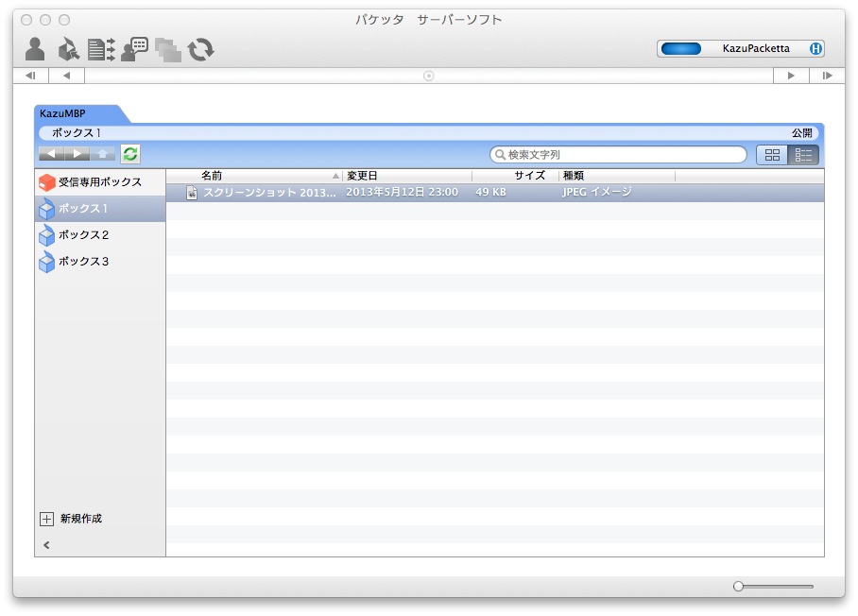Click the 検索文字列 search field
858x616 pixels.
tap(624, 154)
